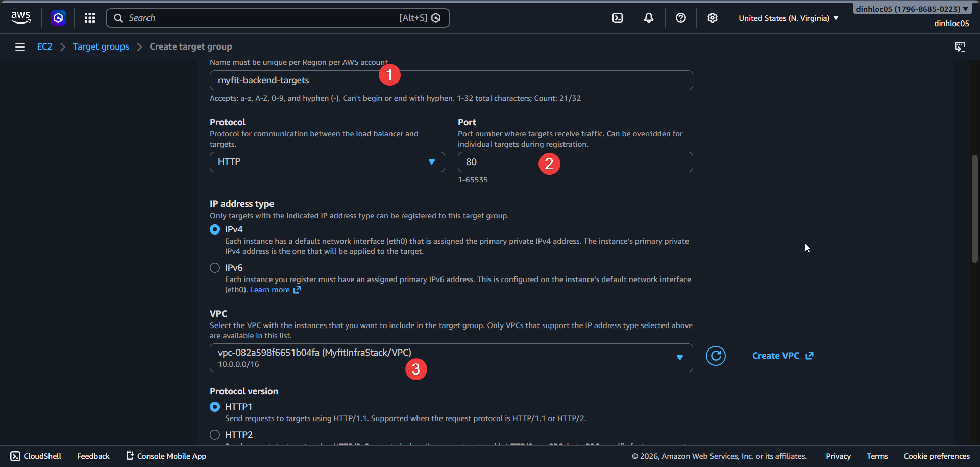980x467 pixels.
Task: Open the navigation sidebar hamburger icon
Action: (x=19, y=46)
